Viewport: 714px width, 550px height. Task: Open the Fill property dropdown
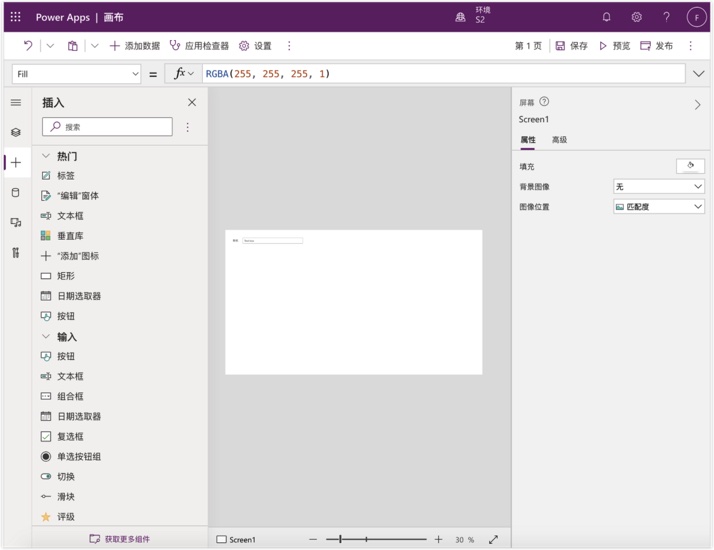pos(76,74)
